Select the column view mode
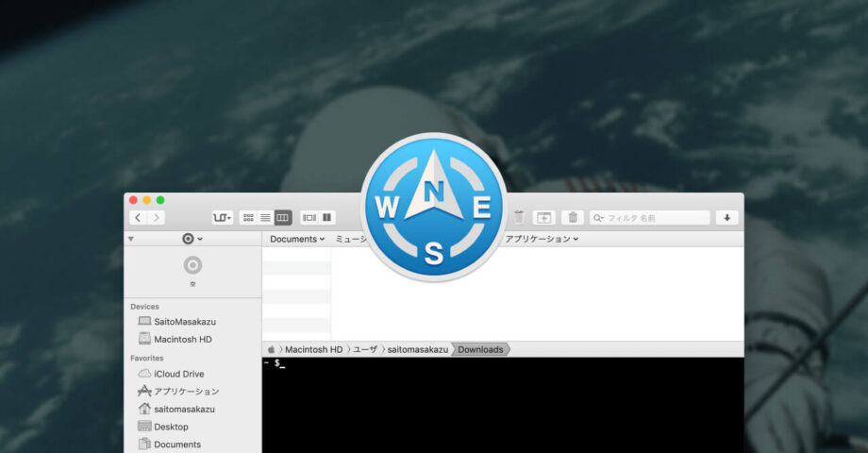Viewport: 868px width, 453px height. 283,218
